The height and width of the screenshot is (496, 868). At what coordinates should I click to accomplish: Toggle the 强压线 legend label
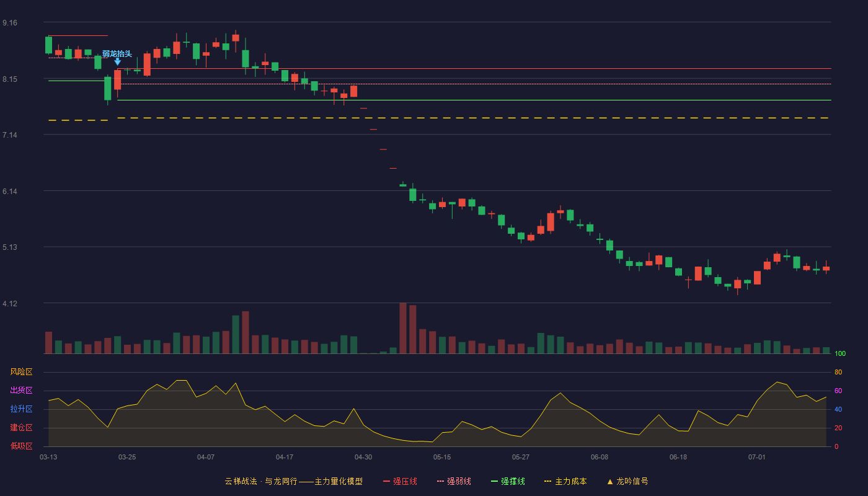click(405, 482)
